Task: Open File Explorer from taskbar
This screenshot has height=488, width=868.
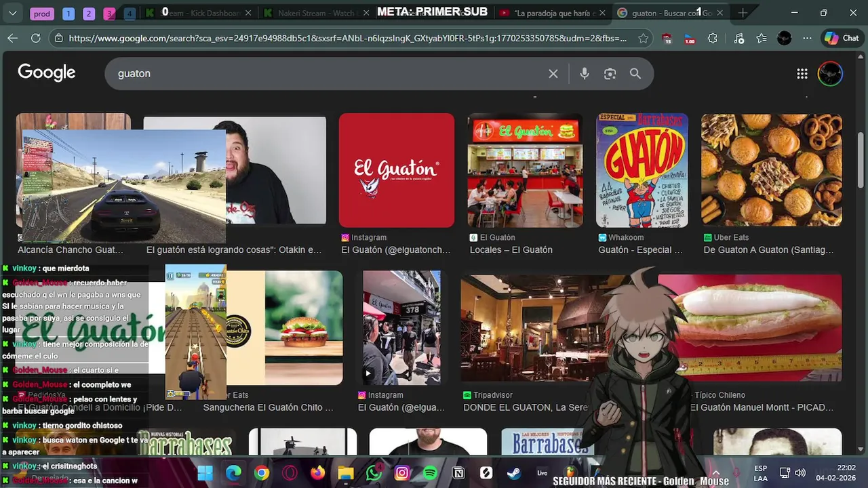Action: 346,472
